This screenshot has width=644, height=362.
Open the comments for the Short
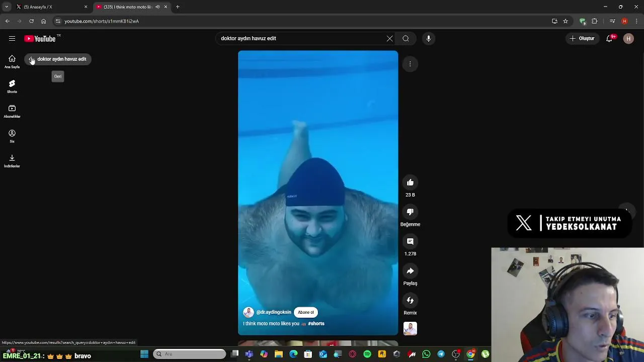pyautogui.click(x=410, y=241)
